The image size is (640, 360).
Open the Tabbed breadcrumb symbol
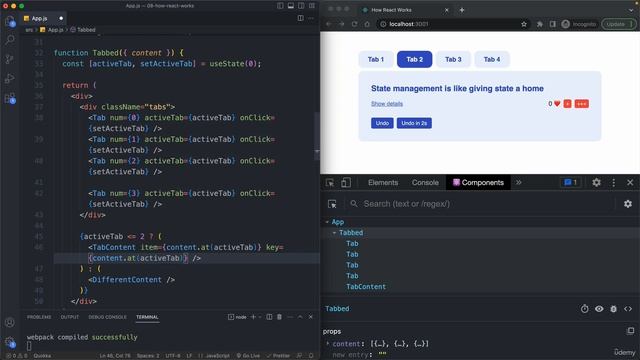point(83,30)
